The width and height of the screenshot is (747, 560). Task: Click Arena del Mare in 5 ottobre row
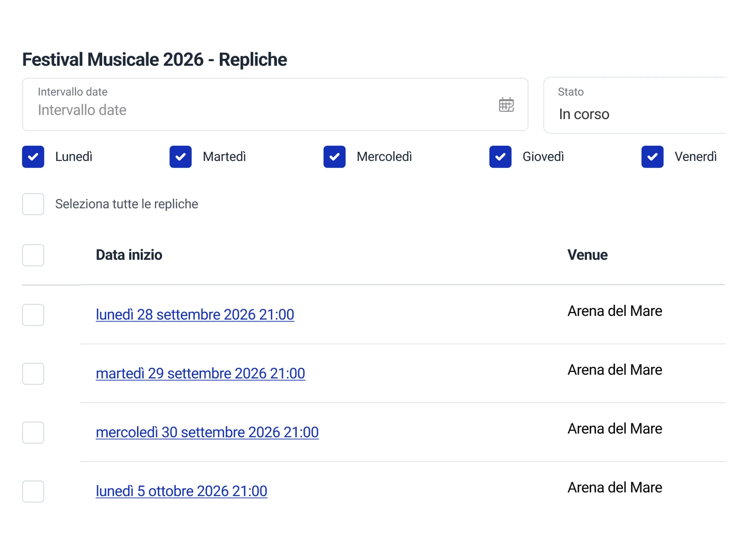pos(615,487)
